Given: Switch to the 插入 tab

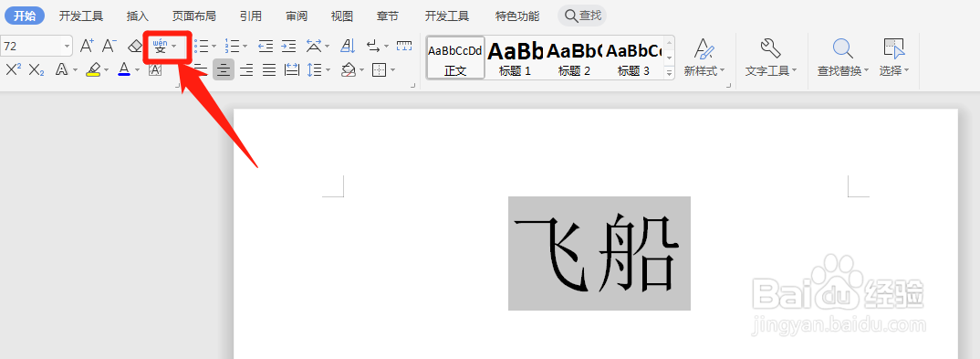Looking at the screenshot, I should coord(138,16).
